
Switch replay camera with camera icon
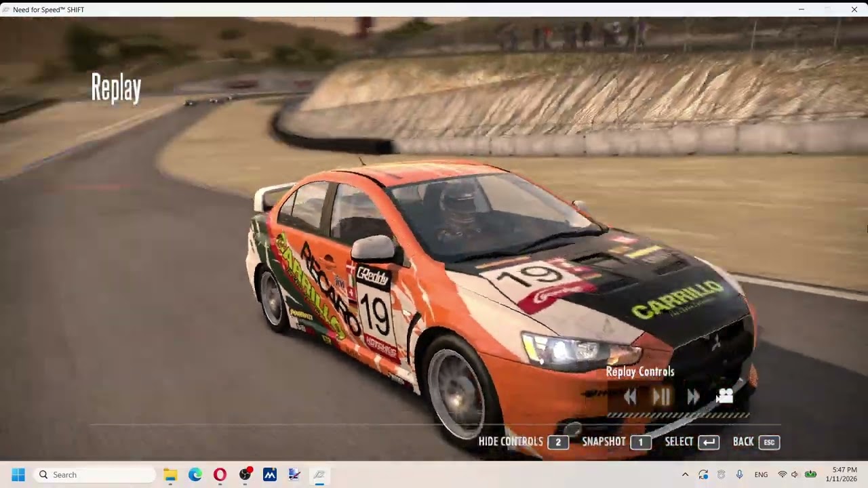pyautogui.click(x=724, y=396)
